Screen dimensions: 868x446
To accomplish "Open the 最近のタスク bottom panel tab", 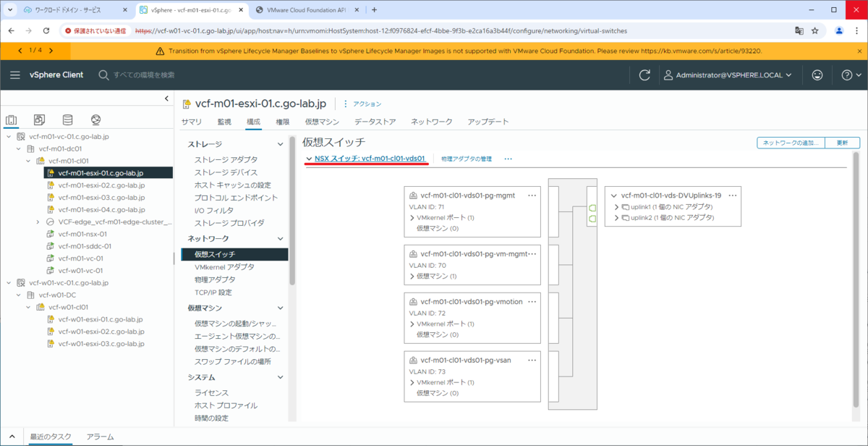I will (x=50, y=437).
